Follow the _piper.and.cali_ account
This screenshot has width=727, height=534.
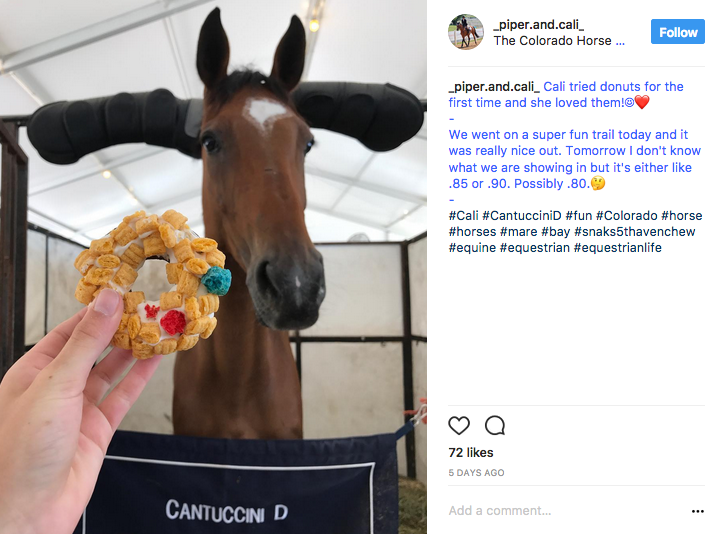point(678,32)
